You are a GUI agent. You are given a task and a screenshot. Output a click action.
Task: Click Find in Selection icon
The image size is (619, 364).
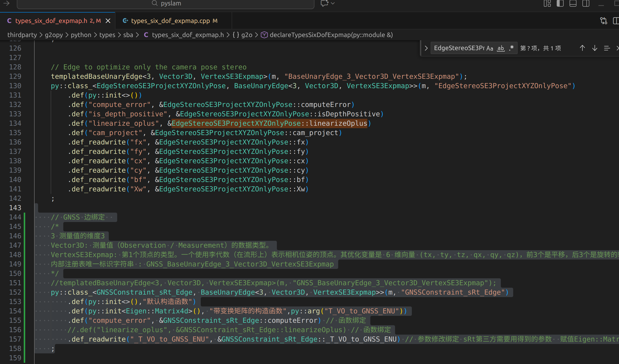click(607, 48)
